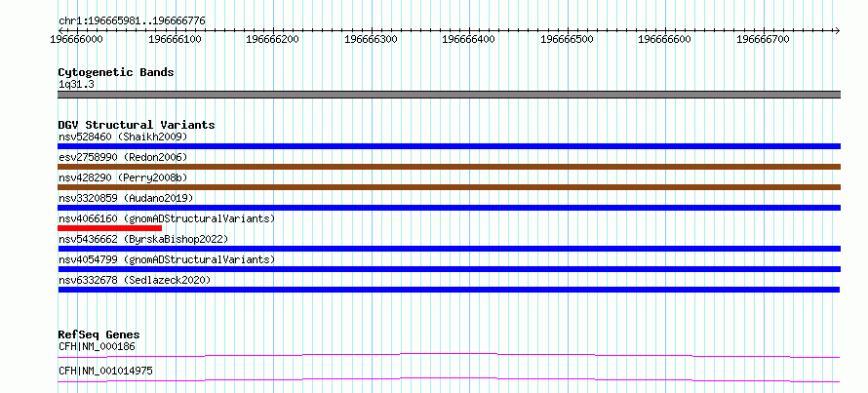Viewport: 868px width, 393px height.
Task: Click the blue bar for nsv4054799
Action: tap(449, 269)
